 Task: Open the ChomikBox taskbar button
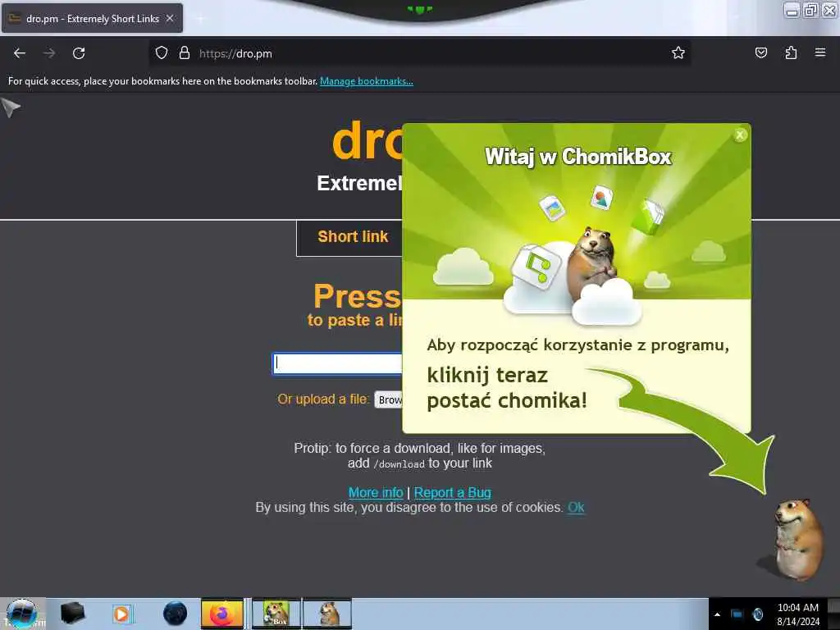click(277, 614)
